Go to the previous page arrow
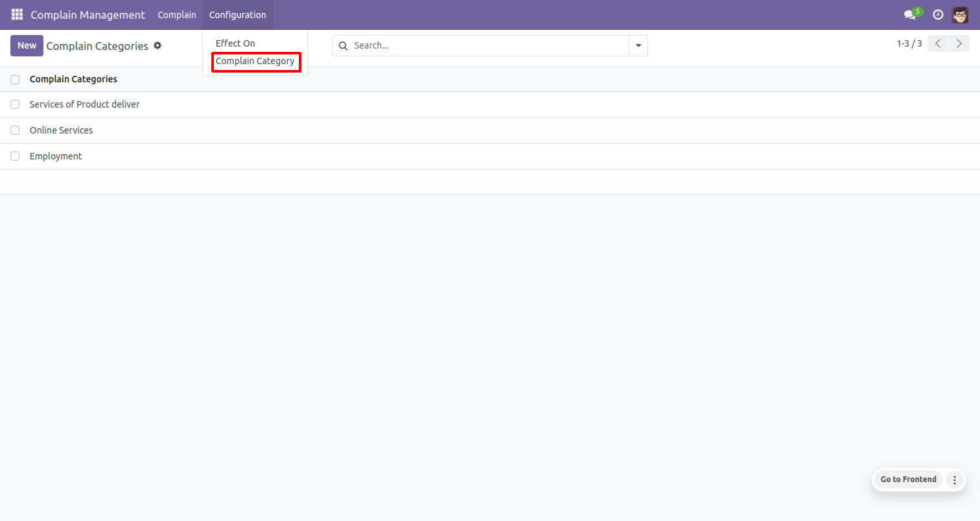The width and height of the screenshot is (980, 521). point(938,43)
